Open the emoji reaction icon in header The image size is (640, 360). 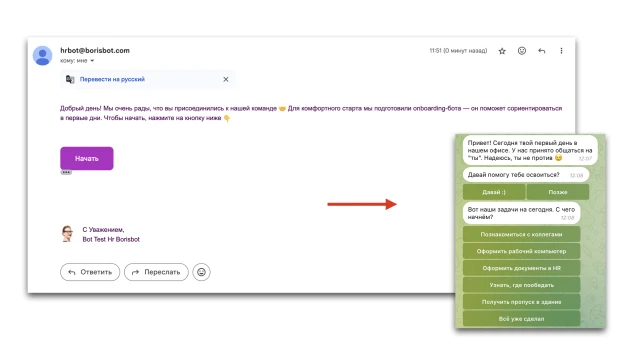tap(522, 51)
